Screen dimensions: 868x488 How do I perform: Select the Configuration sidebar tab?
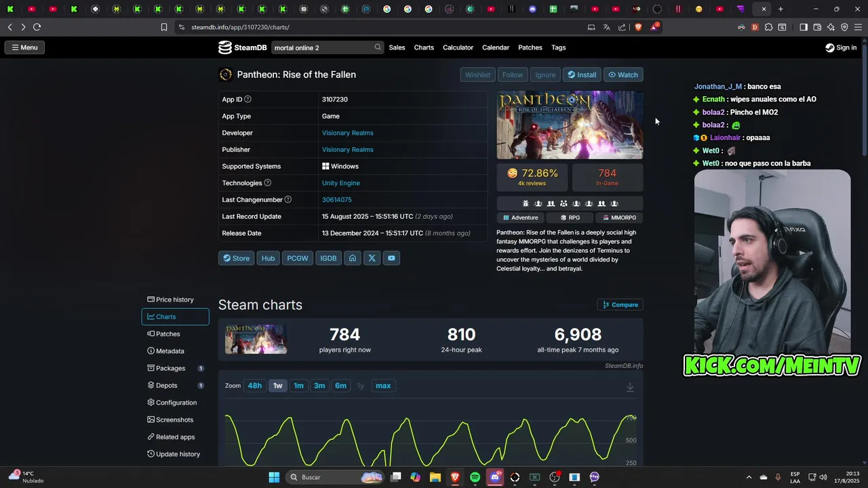pyautogui.click(x=175, y=403)
